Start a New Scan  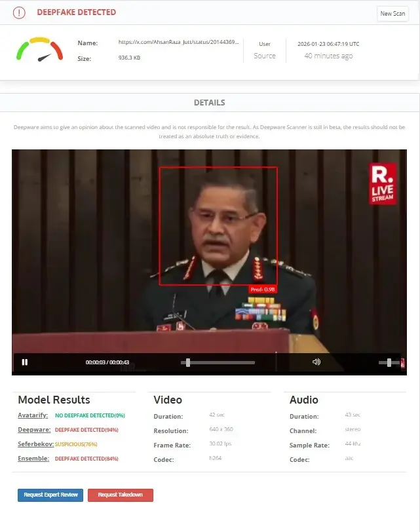click(392, 13)
